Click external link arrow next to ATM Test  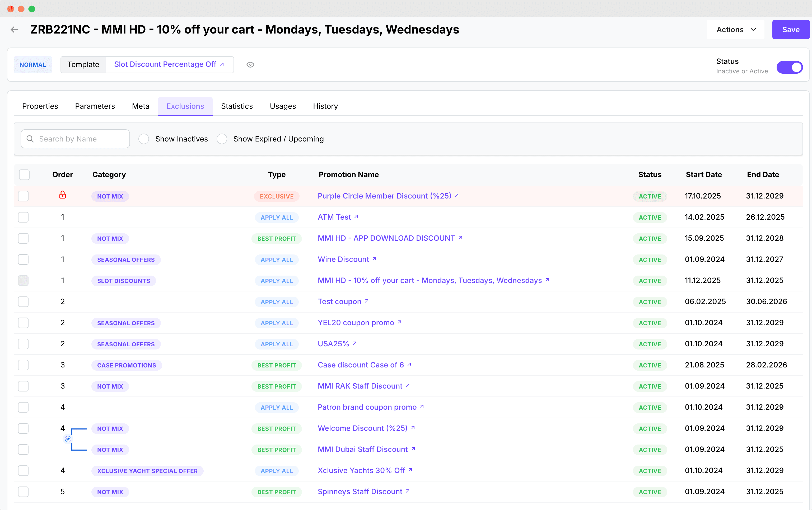356,217
